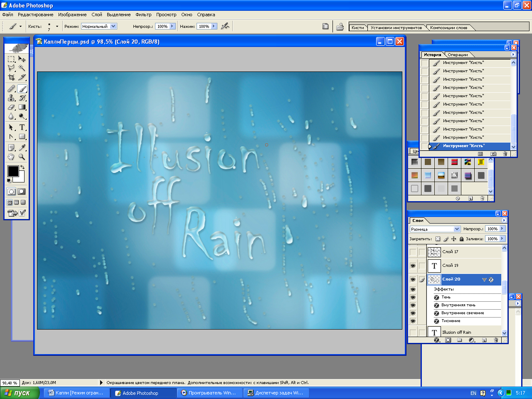
Task: Delete layer using Layers trash icon
Action: [x=496, y=340]
